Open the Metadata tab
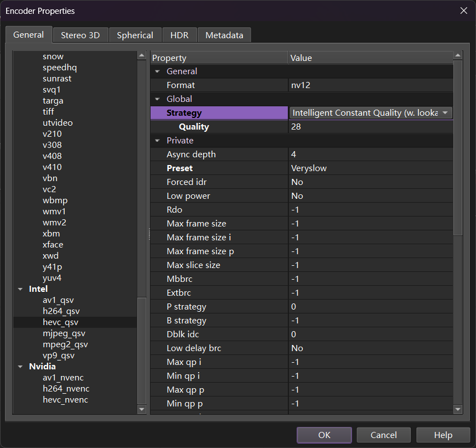This screenshot has width=476, height=448. click(224, 35)
